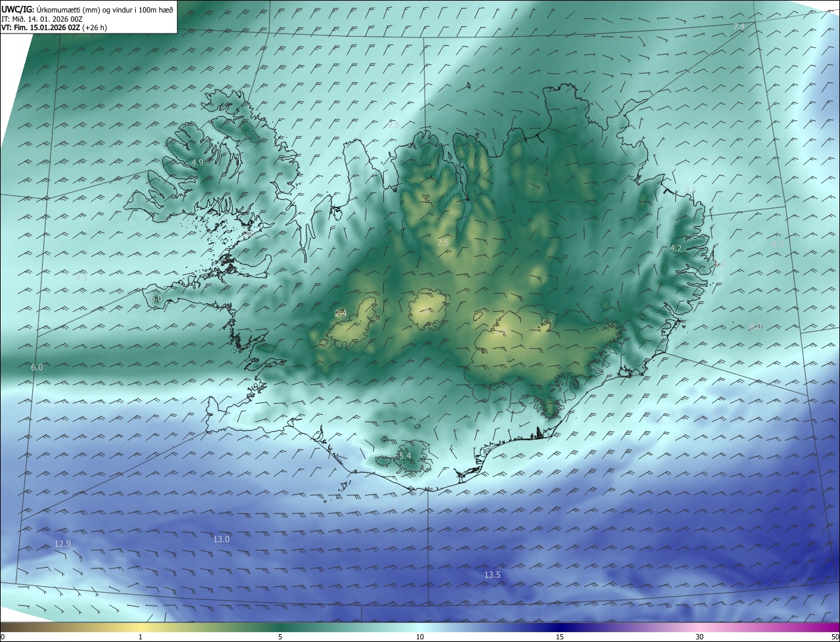This screenshot has height=642, width=840.
Task: Click the 9.8 value label off the north coast
Action: tap(392, 125)
